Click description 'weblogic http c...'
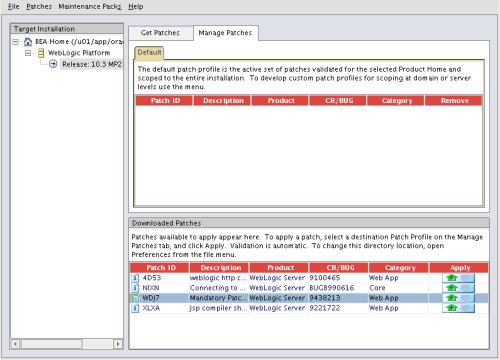The height and width of the screenshot is (360, 500). 218,278
